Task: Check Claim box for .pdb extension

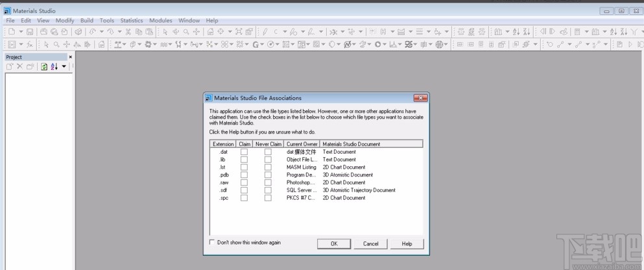Action: 244,175
